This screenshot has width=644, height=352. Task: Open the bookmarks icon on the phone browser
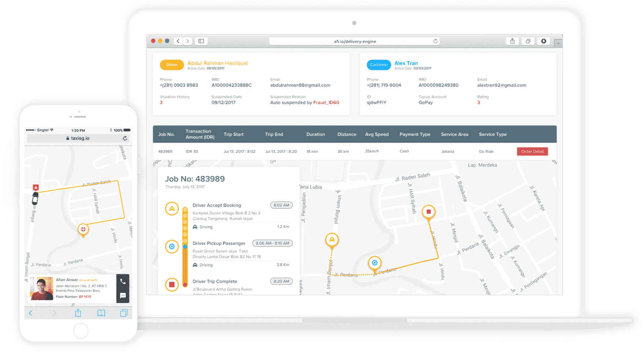[101, 313]
